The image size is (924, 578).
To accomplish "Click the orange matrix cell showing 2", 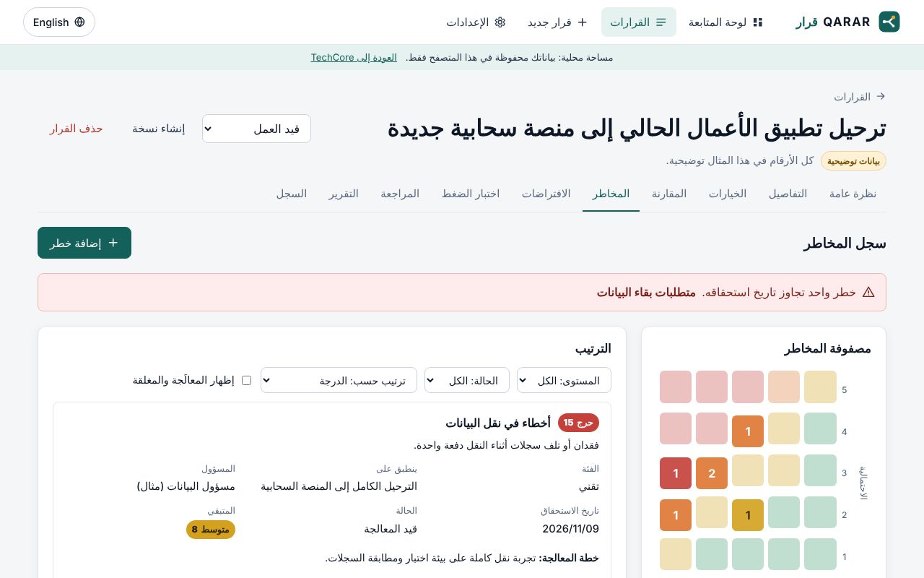I will tap(712, 473).
